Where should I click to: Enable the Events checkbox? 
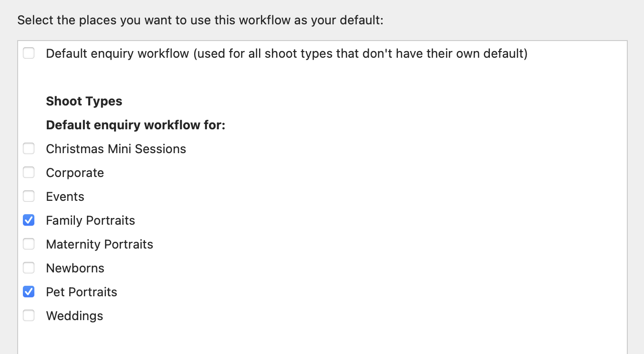click(29, 197)
